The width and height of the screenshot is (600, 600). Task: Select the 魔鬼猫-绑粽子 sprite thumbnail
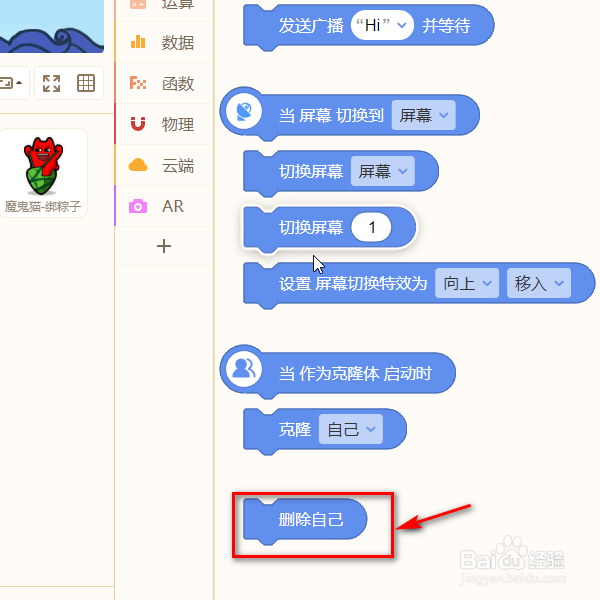43,173
